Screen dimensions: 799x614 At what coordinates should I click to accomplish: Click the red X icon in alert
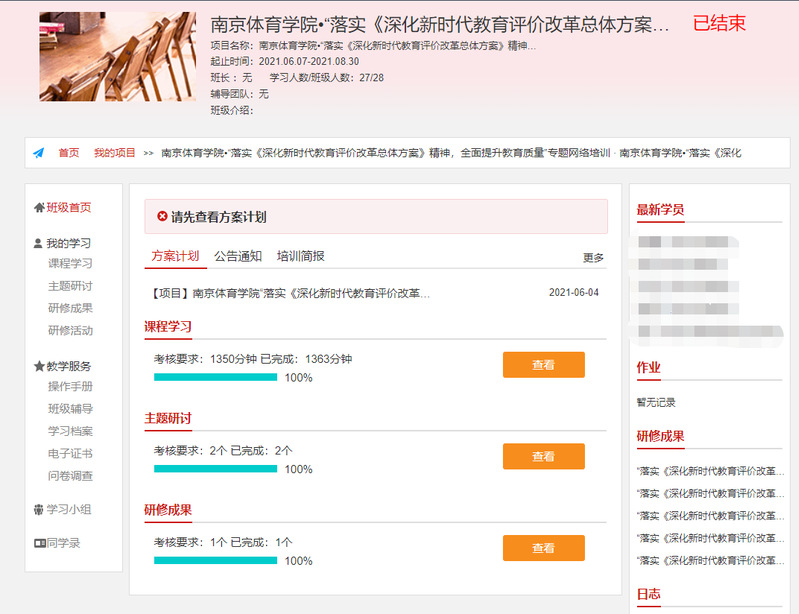tap(163, 216)
